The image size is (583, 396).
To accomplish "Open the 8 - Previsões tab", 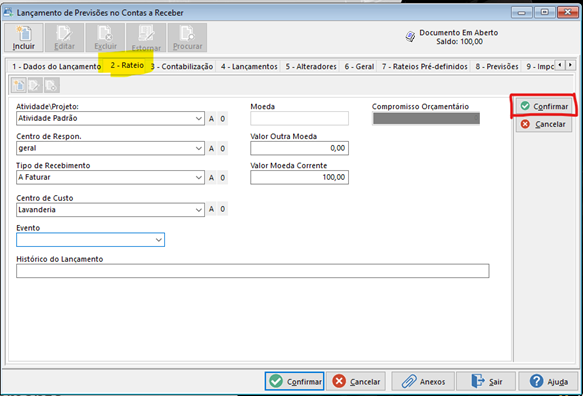I will (497, 67).
